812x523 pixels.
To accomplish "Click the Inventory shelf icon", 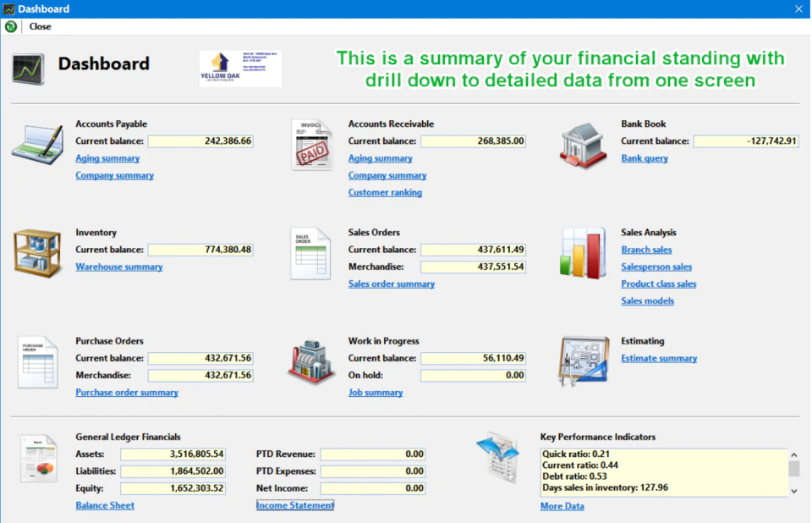I will 37,254.
